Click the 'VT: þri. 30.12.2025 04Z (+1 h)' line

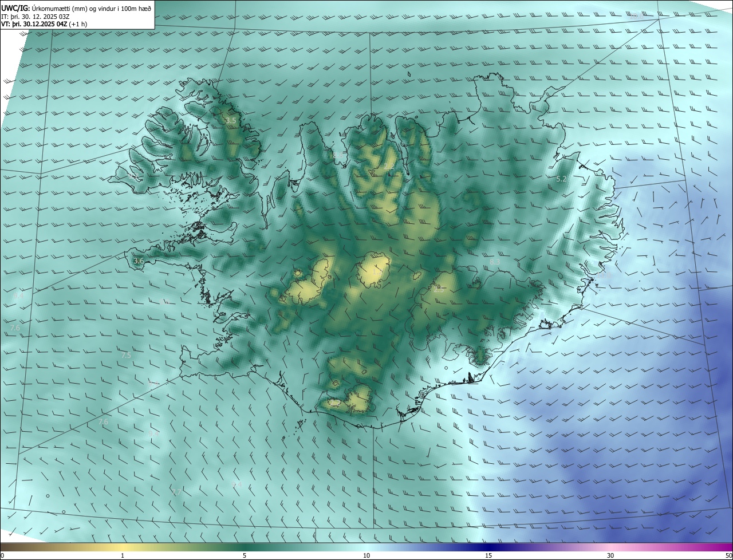[44, 23]
